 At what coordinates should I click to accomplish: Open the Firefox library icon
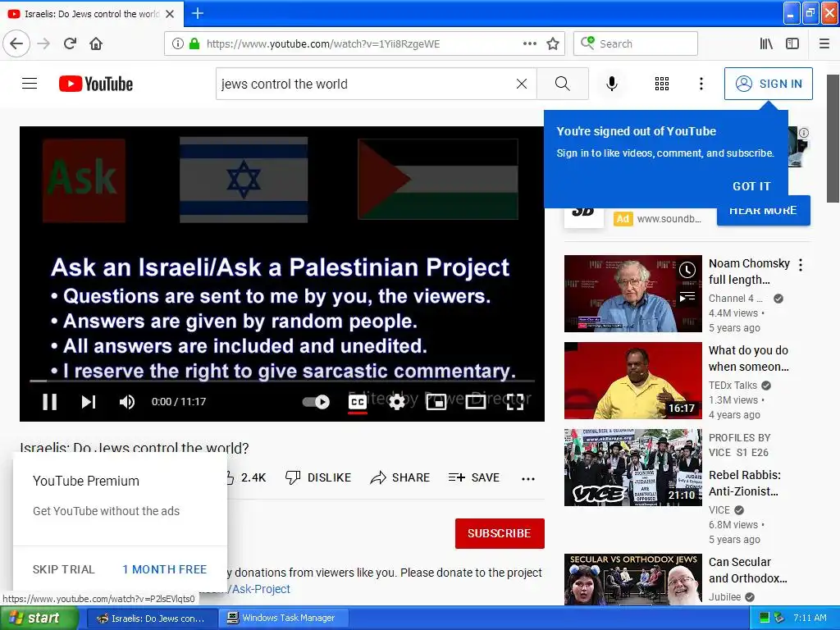click(766, 44)
